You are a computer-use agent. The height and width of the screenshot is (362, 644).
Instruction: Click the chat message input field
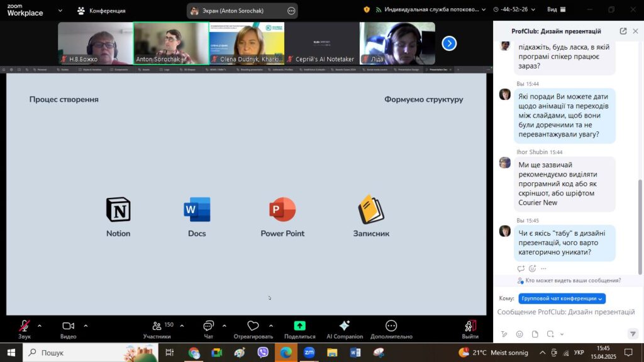click(567, 312)
